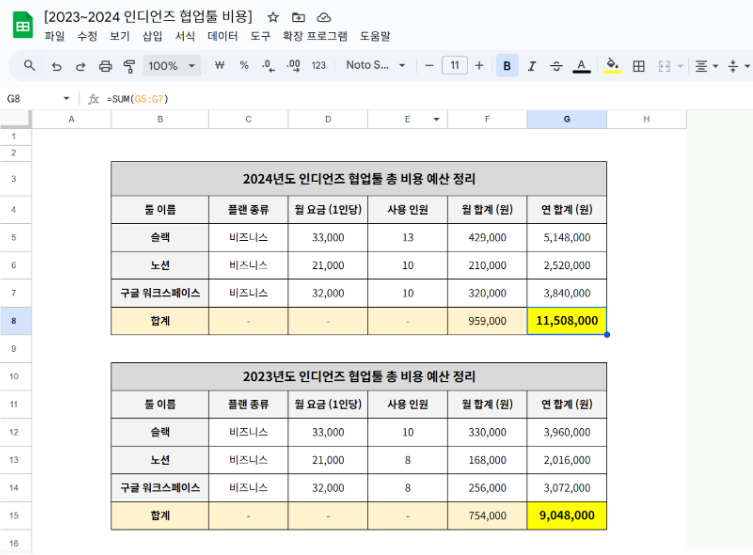Image resolution: width=753 pixels, height=555 pixels.
Task: Open the move to folder icon
Action: pos(298,18)
